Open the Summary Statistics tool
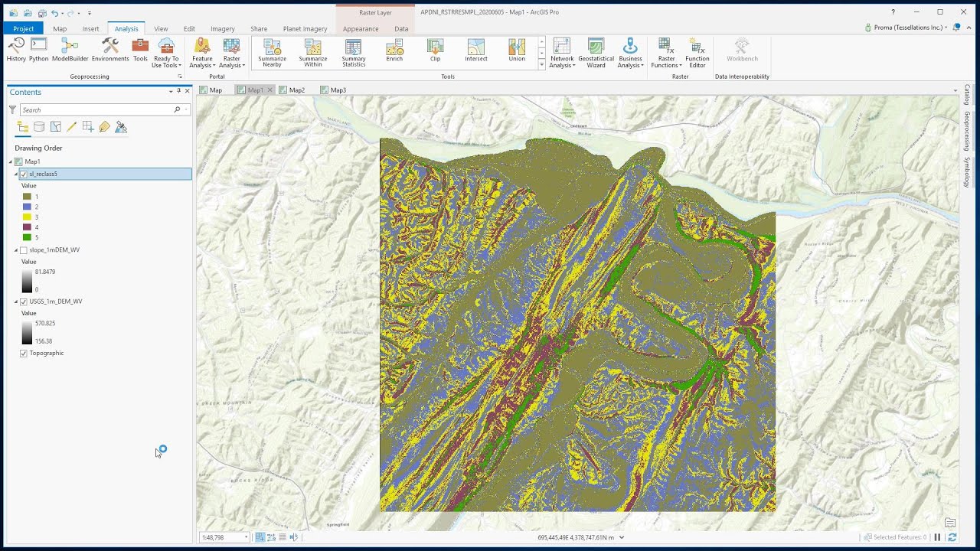 354,53
